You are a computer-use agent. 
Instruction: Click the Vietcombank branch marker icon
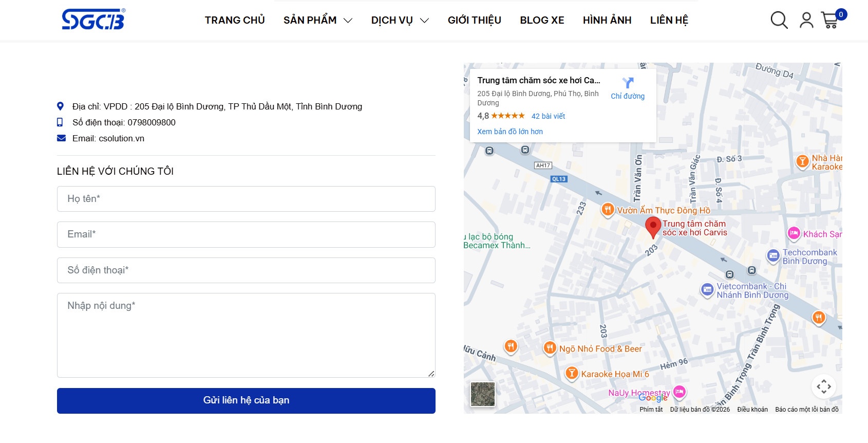point(707,290)
